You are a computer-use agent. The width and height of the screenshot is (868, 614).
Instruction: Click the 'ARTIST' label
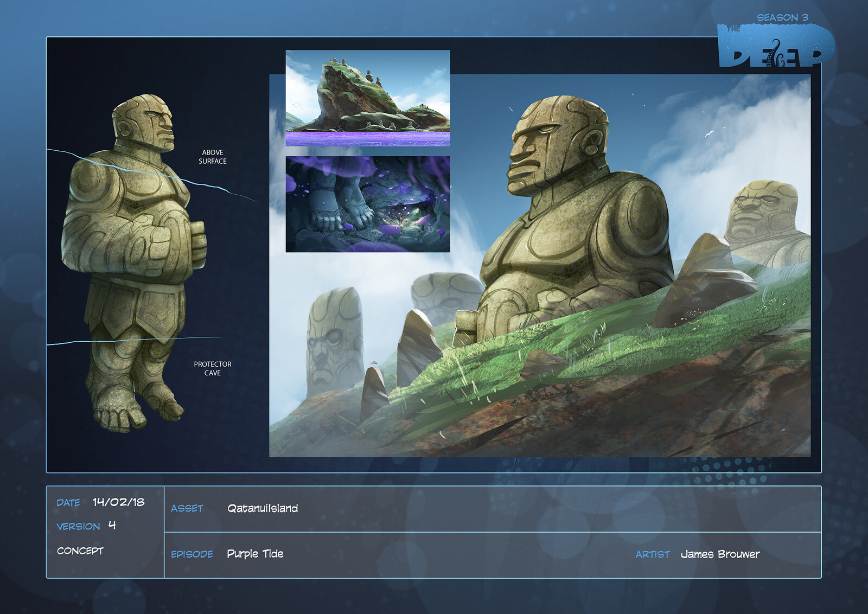click(x=653, y=554)
